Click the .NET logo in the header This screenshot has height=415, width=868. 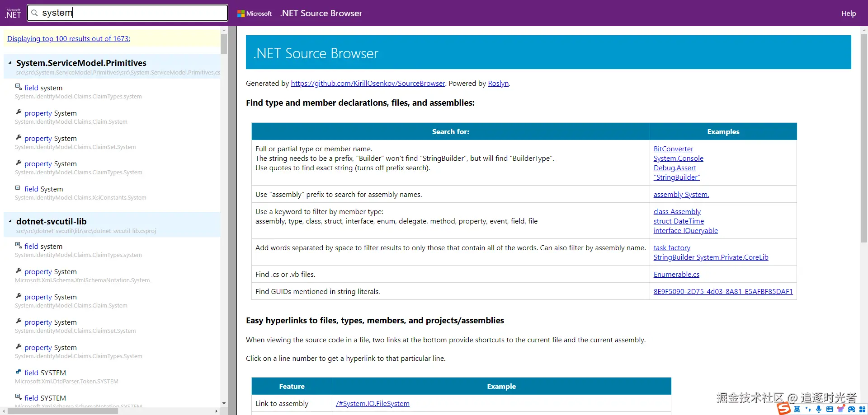coord(13,14)
